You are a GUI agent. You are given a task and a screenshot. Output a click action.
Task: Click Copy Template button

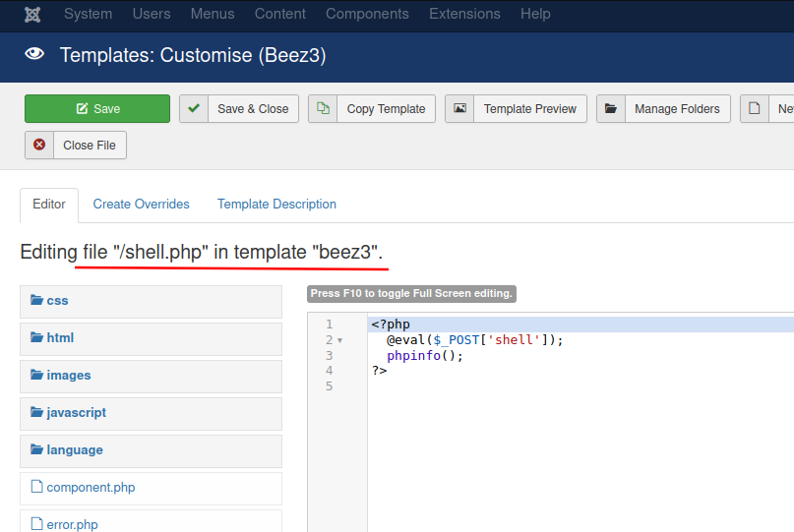pyautogui.click(x=372, y=109)
